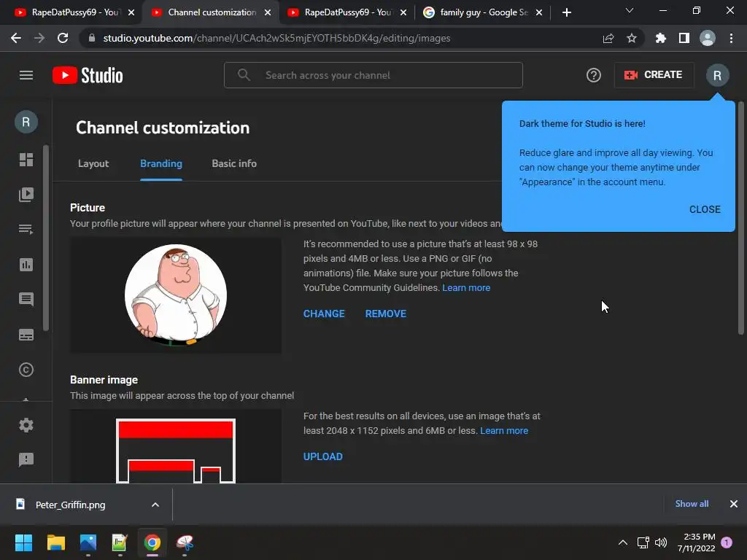The height and width of the screenshot is (560, 747).
Task: Close the downloads bar
Action: coord(734,504)
